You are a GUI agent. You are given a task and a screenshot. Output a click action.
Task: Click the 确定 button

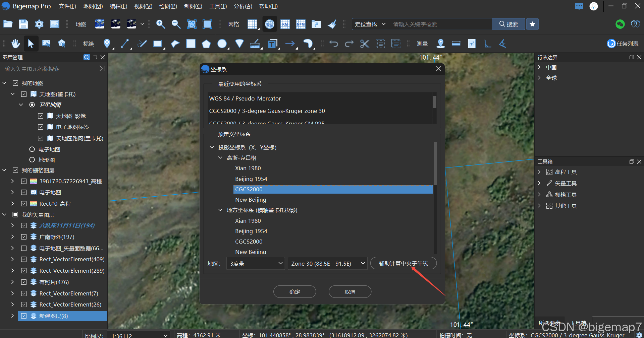pos(294,292)
